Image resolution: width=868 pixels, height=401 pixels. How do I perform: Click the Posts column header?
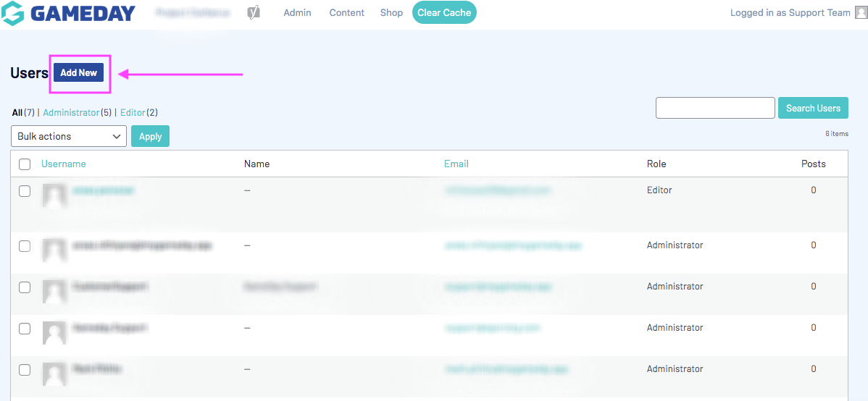pos(813,164)
